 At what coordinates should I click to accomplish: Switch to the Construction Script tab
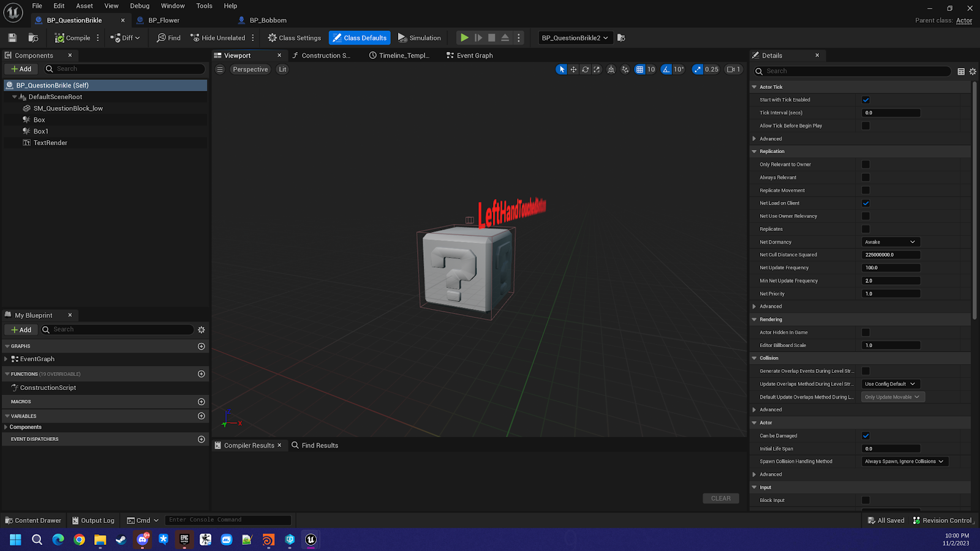pyautogui.click(x=322, y=56)
